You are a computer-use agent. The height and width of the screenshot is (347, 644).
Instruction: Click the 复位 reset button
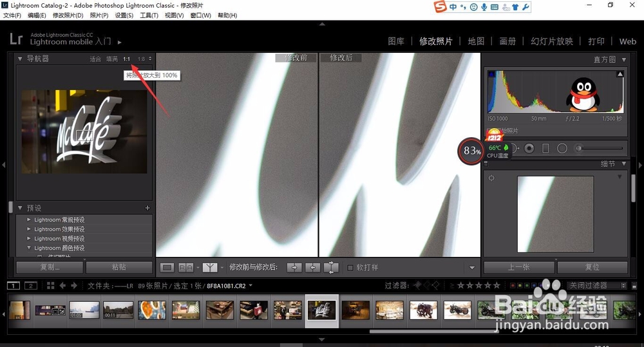pyautogui.click(x=592, y=267)
